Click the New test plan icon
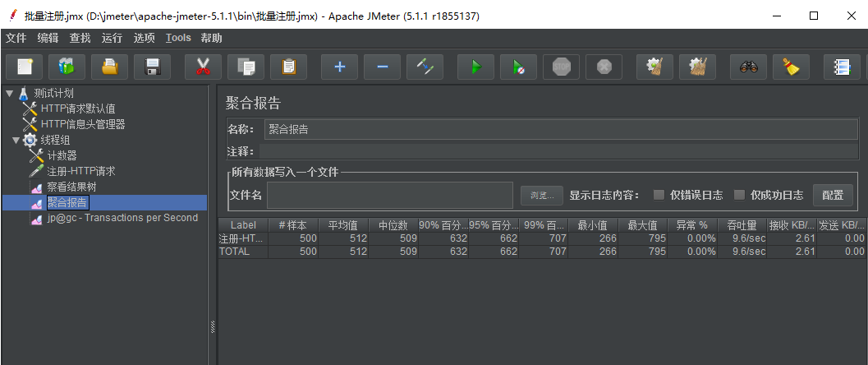 point(24,67)
